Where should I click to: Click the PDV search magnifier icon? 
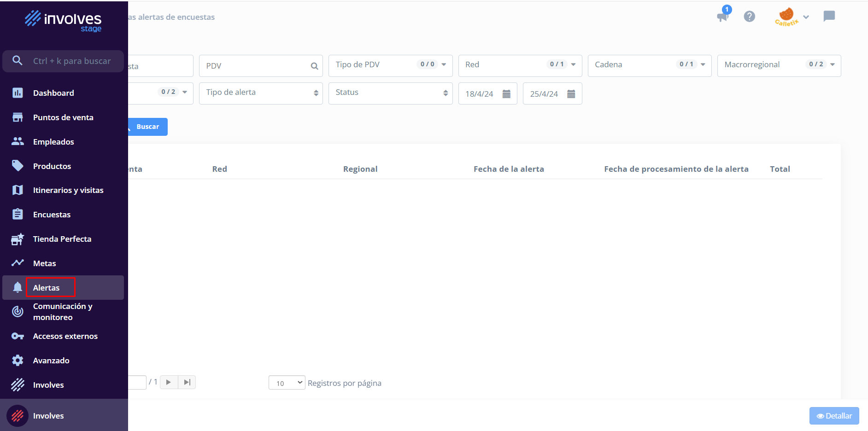(x=314, y=66)
